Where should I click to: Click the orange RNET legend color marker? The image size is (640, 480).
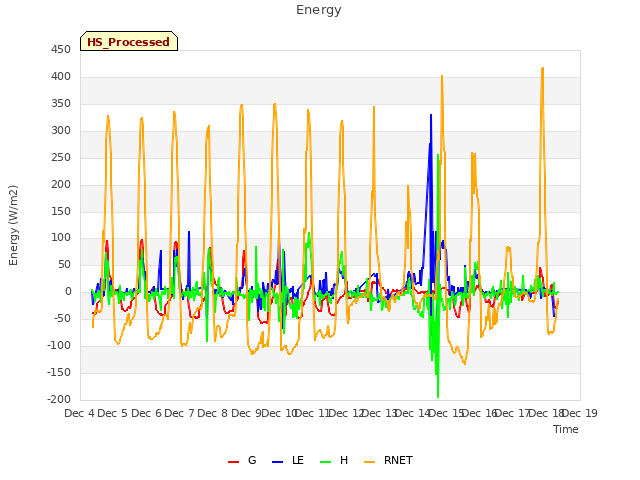[x=369, y=462]
